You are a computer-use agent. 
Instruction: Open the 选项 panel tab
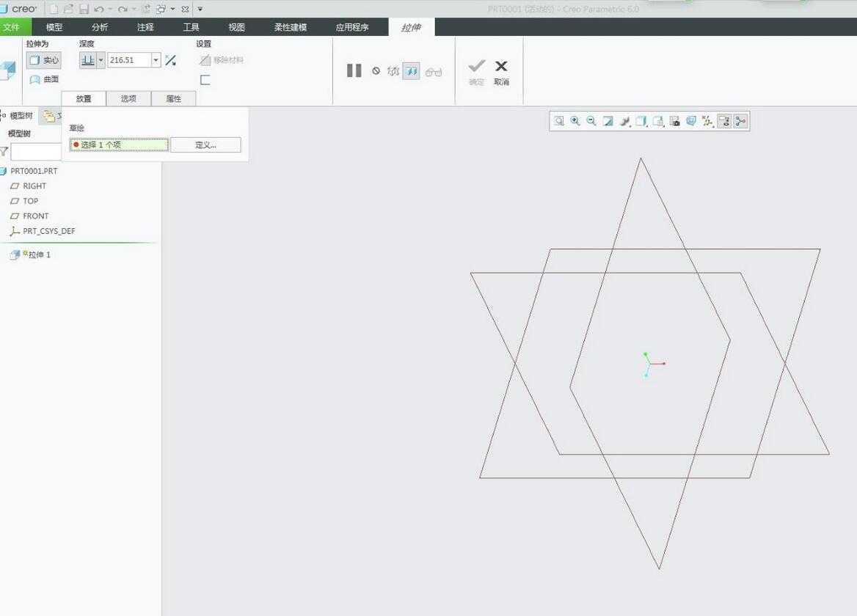pos(128,98)
